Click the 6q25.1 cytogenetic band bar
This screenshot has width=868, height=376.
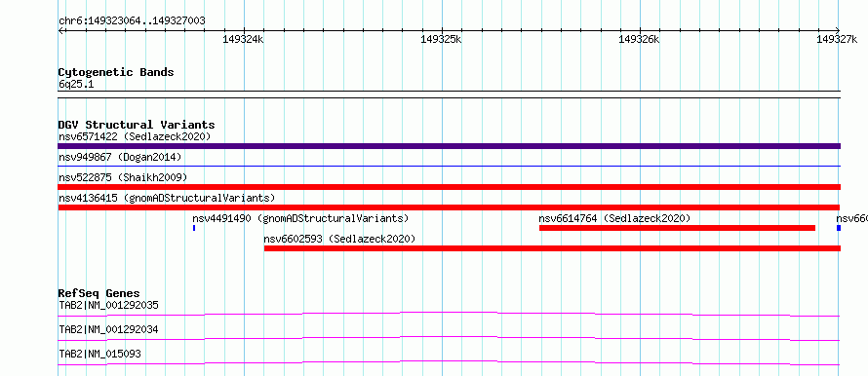tap(449, 94)
